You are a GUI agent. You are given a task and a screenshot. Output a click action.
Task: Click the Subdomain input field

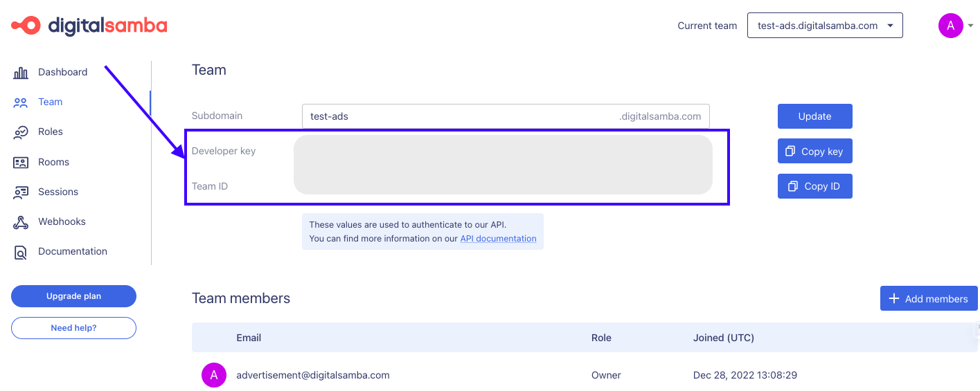point(506,116)
